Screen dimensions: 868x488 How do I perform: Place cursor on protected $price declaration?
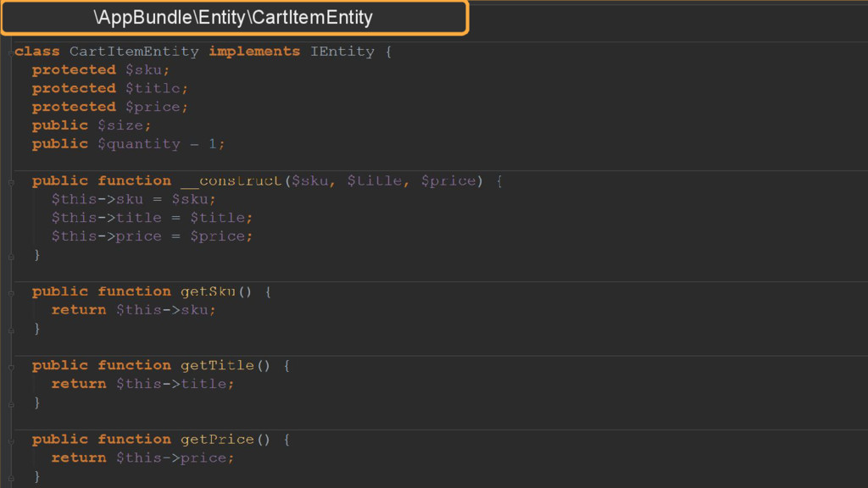110,107
